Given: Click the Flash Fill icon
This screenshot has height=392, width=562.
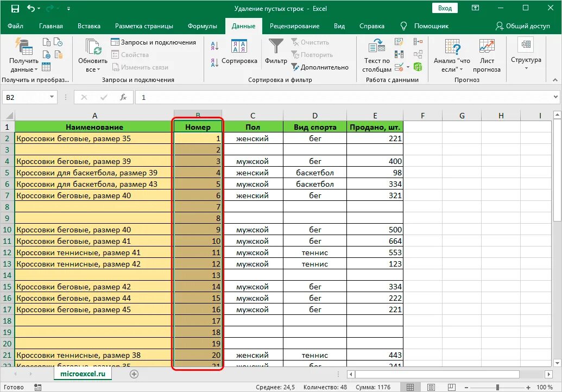Looking at the screenshot, I should coord(399,42).
